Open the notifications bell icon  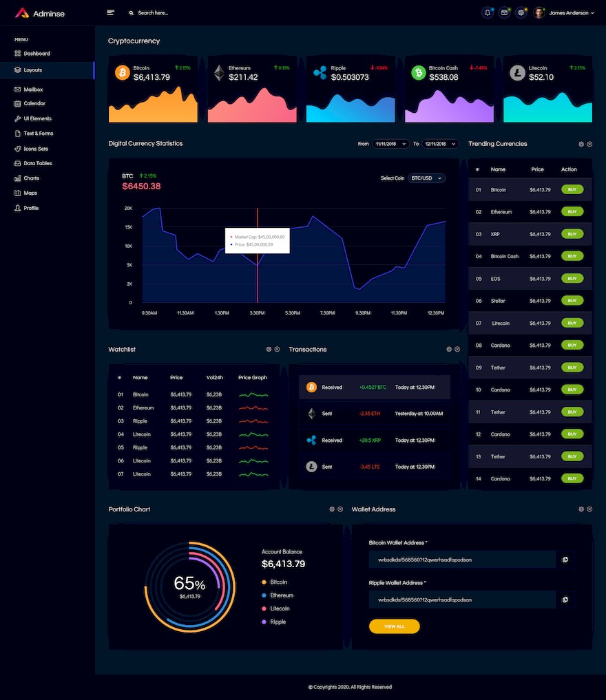488,13
